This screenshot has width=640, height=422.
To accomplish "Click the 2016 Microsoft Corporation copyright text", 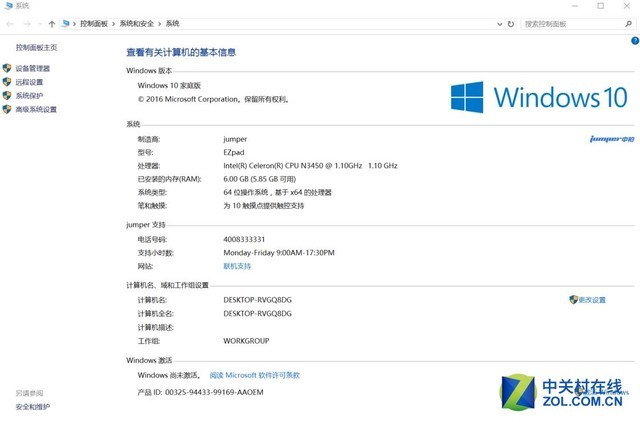I will [213, 99].
